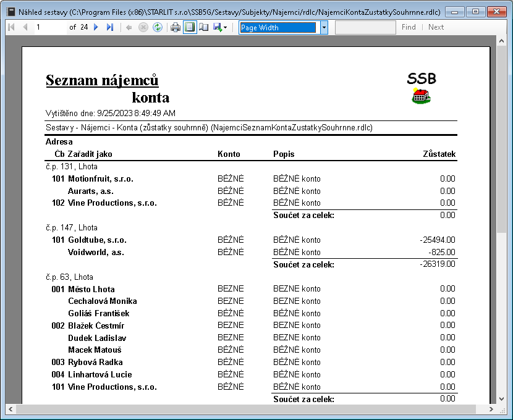The width and height of the screenshot is (513, 420).
Task: Click the vertical scrollbar down arrow
Action: click(x=502, y=398)
